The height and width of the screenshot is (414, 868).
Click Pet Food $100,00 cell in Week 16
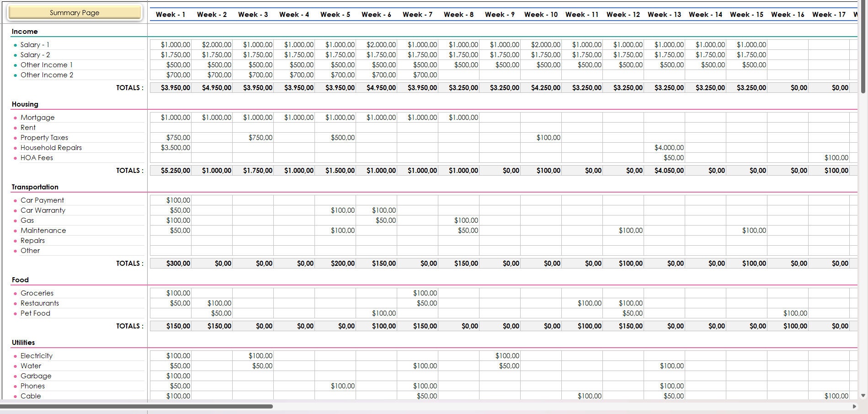788,313
